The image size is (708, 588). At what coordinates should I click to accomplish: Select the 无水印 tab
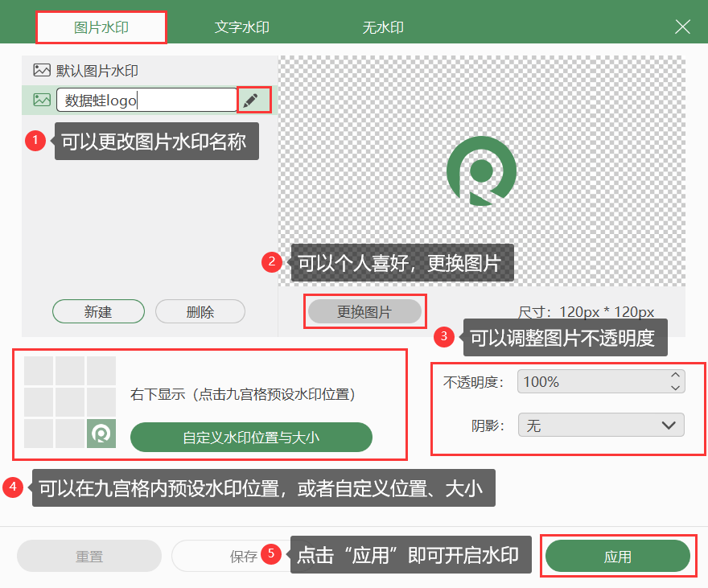(x=383, y=27)
